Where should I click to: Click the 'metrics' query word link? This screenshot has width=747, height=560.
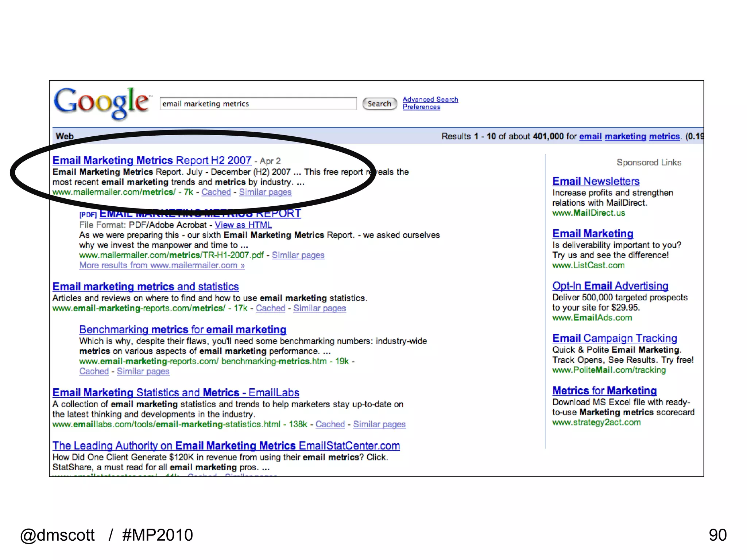[x=665, y=136]
